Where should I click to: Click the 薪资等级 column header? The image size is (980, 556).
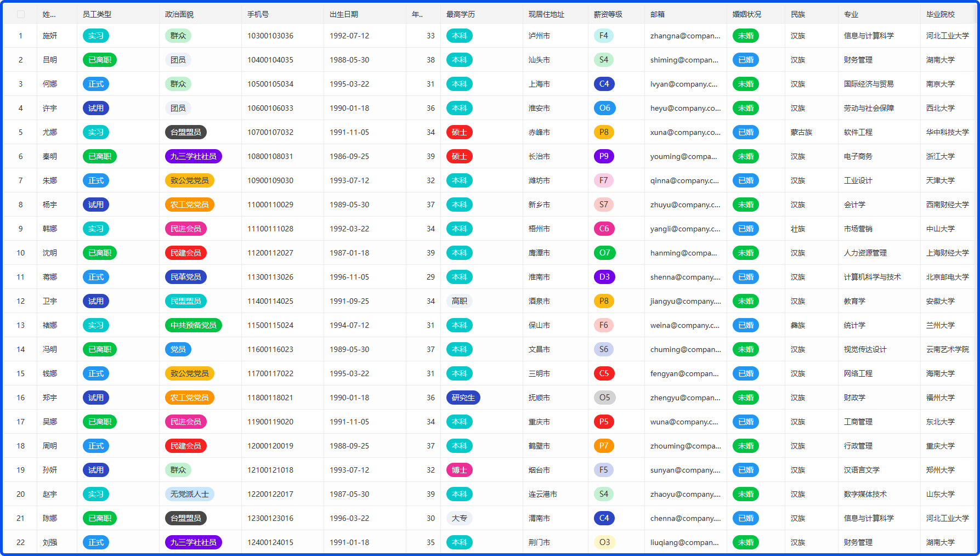click(x=608, y=14)
